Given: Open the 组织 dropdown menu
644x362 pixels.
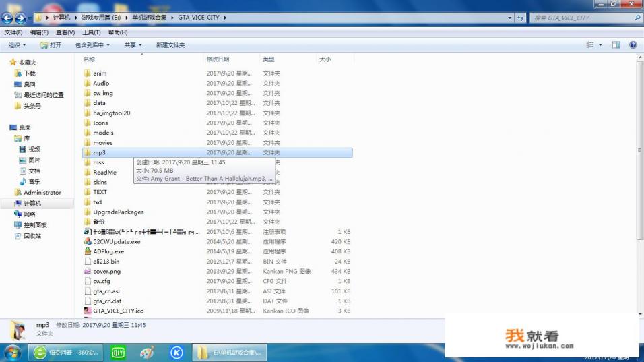Looking at the screenshot, I should (17, 45).
